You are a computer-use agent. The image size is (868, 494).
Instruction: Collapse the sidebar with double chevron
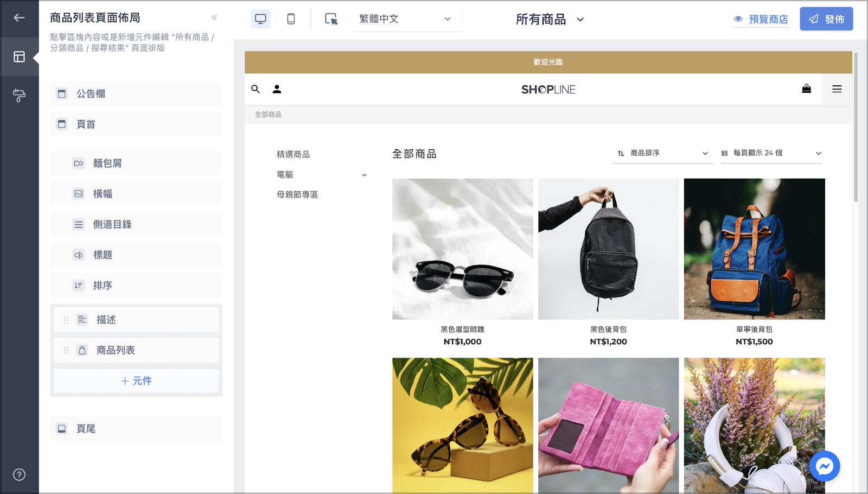click(x=214, y=18)
